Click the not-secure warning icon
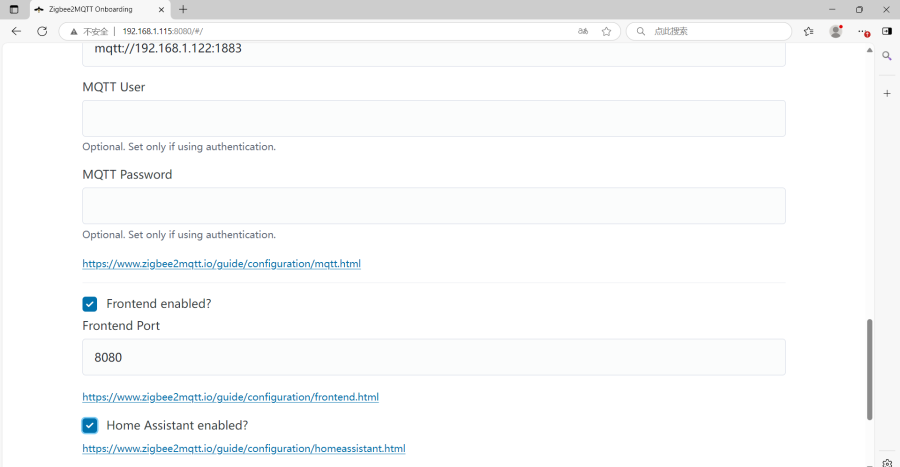This screenshot has height=467, width=900. click(x=73, y=32)
